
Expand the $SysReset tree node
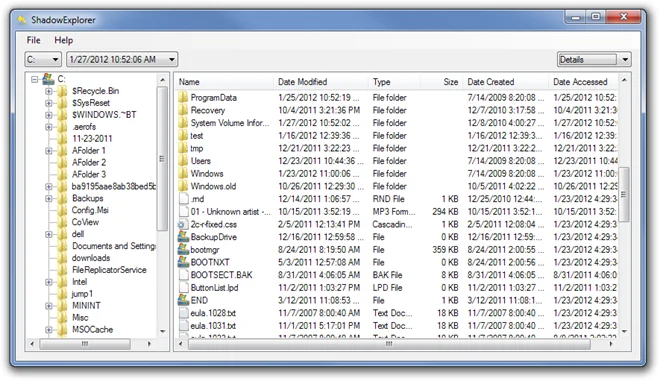[49, 103]
